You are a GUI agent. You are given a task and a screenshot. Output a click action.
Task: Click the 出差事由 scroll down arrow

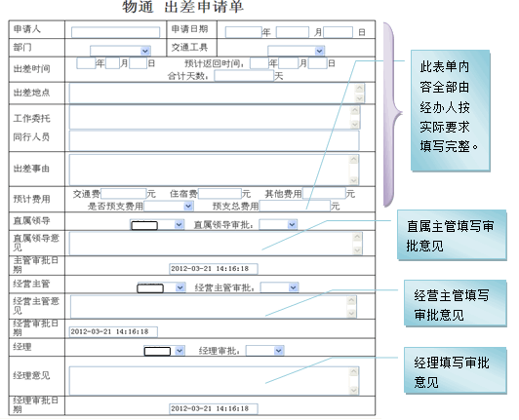pyautogui.click(x=354, y=180)
